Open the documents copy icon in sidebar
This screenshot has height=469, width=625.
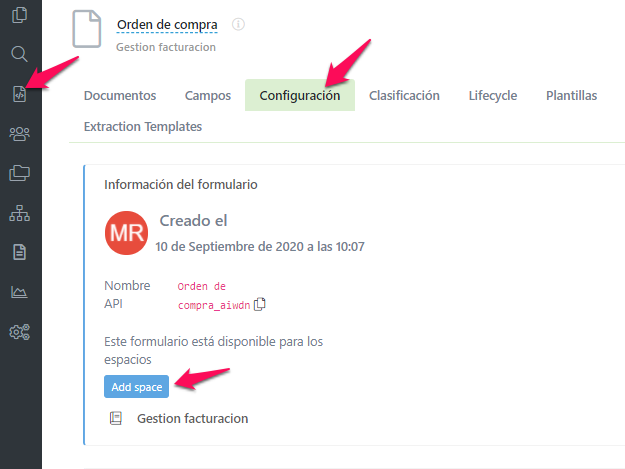coord(19,15)
